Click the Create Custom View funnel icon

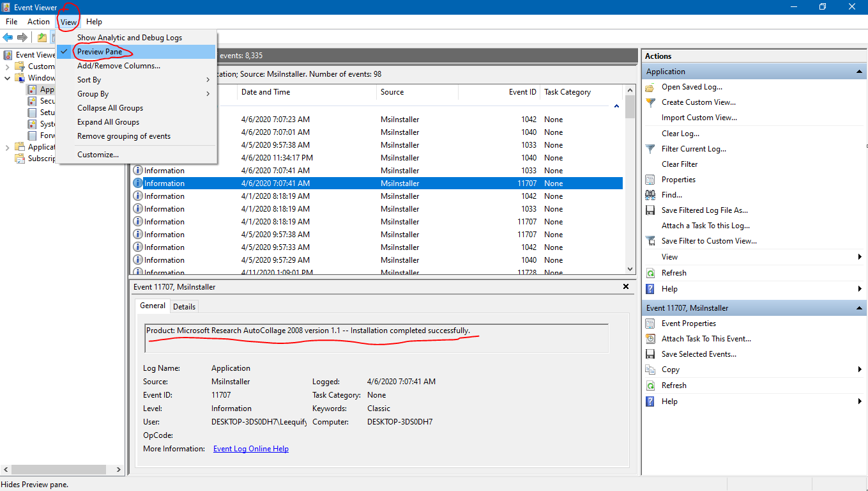point(650,102)
